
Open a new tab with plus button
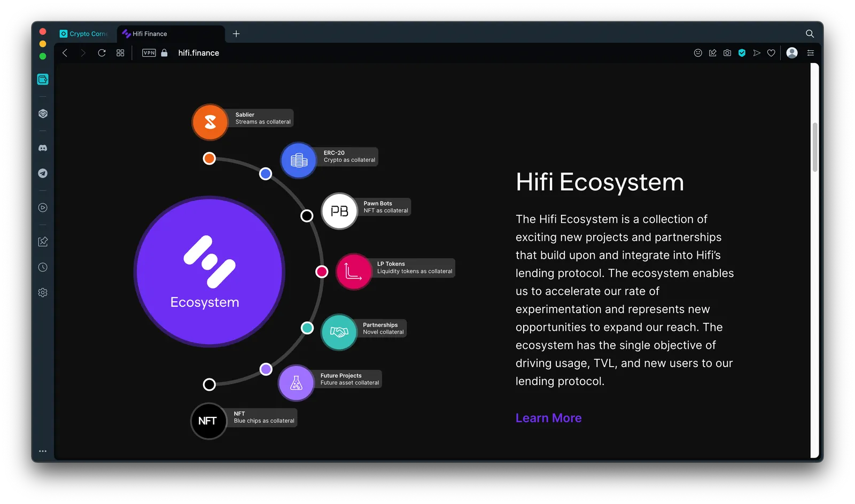click(x=236, y=34)
